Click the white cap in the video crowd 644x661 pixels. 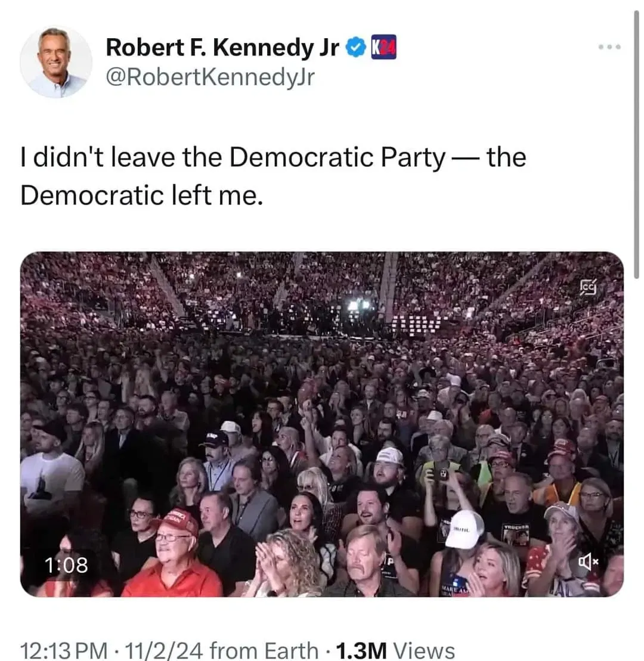coord(465,529)
